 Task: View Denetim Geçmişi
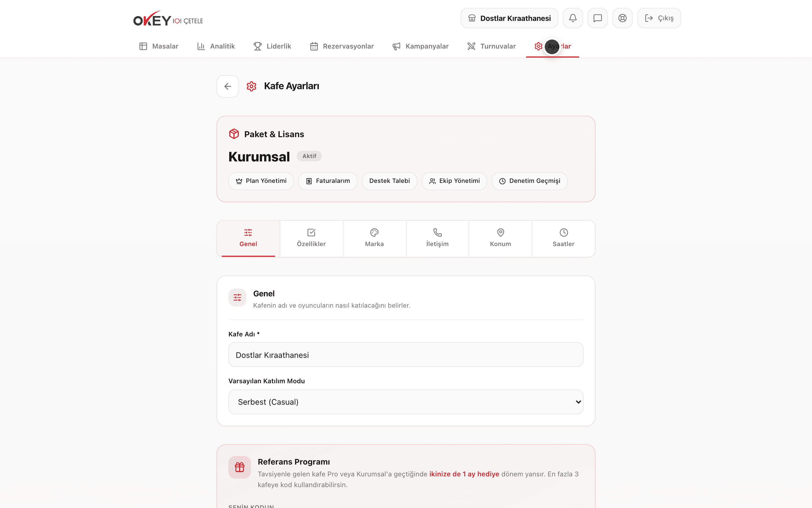tap(529, 181)
